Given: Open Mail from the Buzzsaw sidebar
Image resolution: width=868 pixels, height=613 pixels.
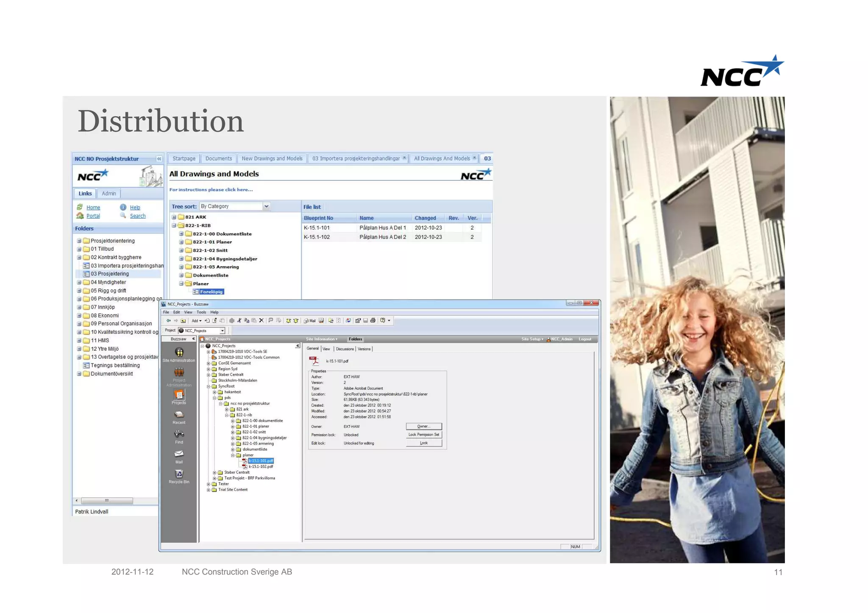Looking at the screenshot, I should [179, 457].
